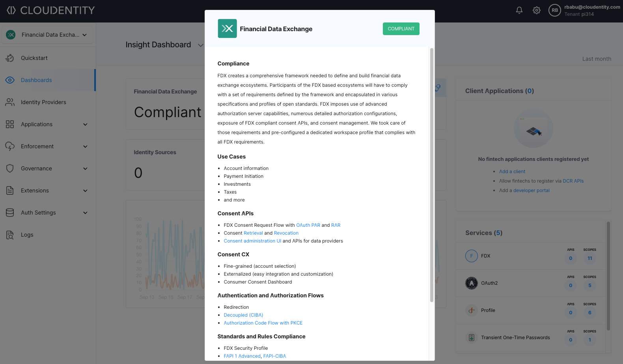Click the Cloudentity logo
The height and width of the screenshot is (364, 623).
click(50, 10)
